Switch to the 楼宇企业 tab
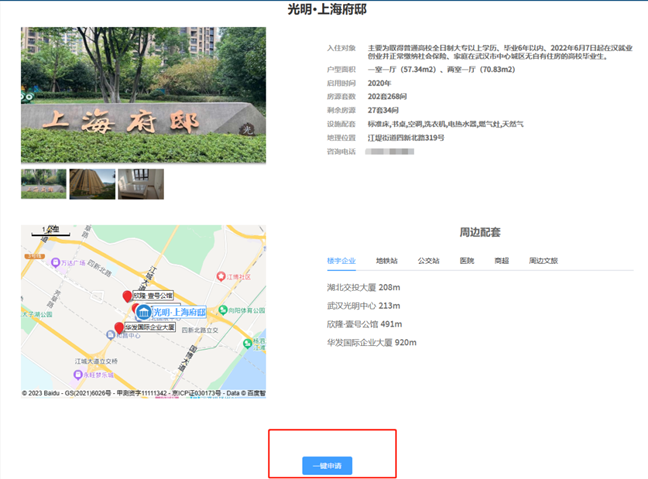648x479 pixels. point(341,261)
